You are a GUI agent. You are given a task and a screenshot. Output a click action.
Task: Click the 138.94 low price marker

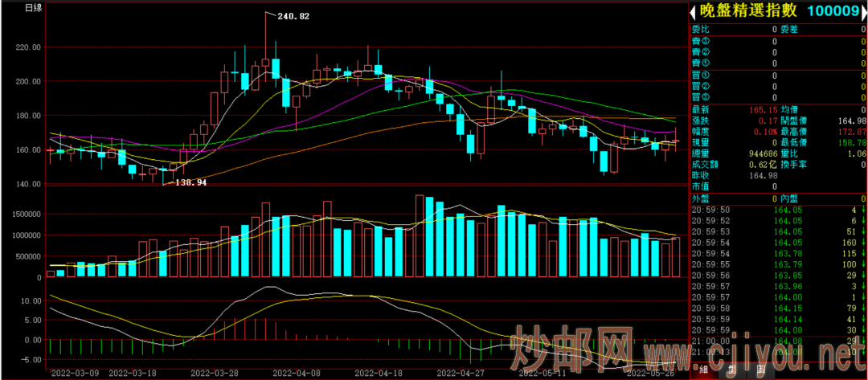point(190,182)
